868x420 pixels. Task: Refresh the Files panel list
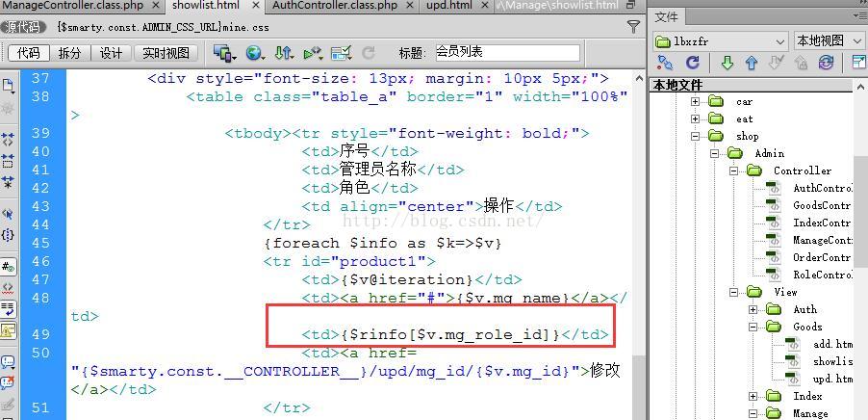coord(693,63)
